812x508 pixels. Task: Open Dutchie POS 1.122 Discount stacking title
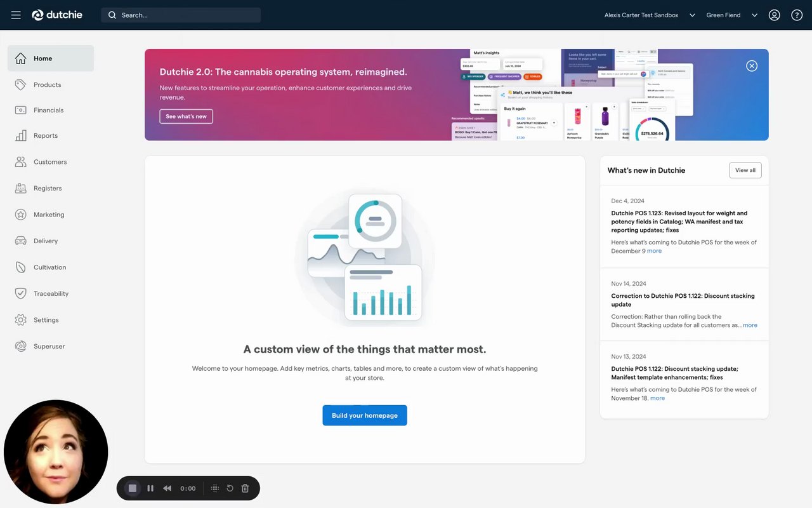674,373
